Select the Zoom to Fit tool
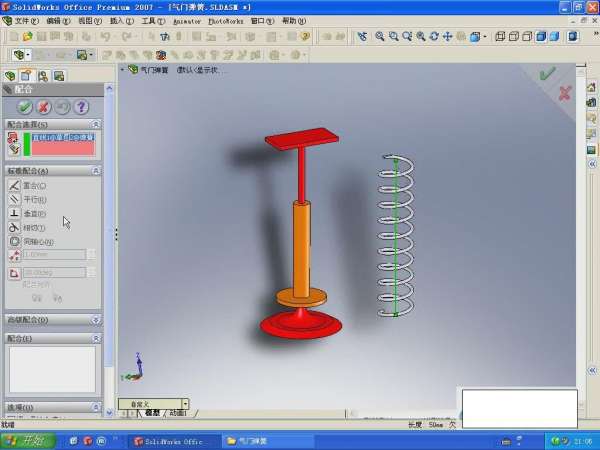This screenshot has width=600, height=450. click(379, 37)
